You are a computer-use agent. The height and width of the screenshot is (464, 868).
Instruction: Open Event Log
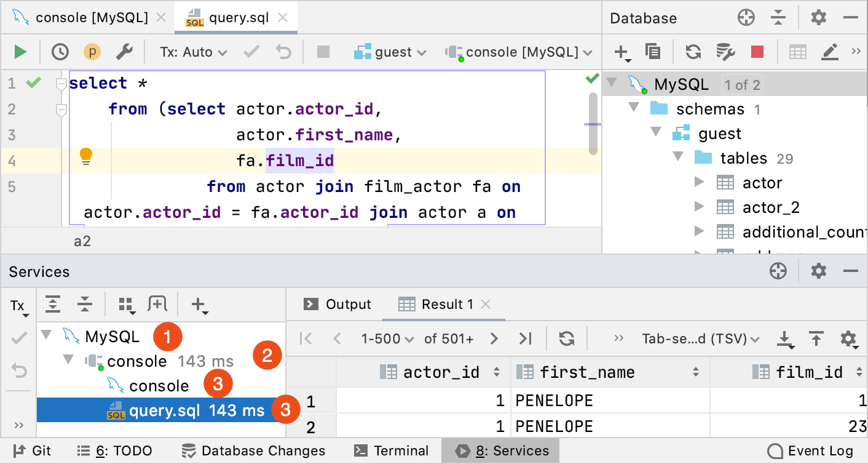tap(811, 451)
